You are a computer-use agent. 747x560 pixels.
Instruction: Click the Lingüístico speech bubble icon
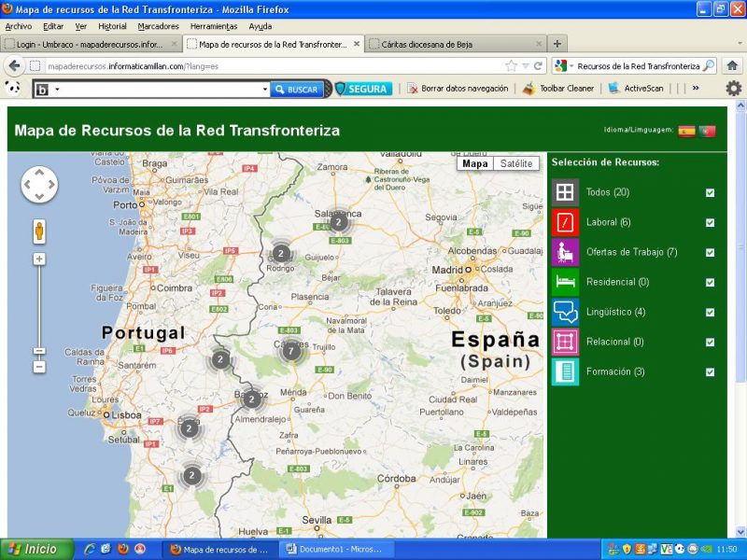pyautogui.click(x=565, y=312)
